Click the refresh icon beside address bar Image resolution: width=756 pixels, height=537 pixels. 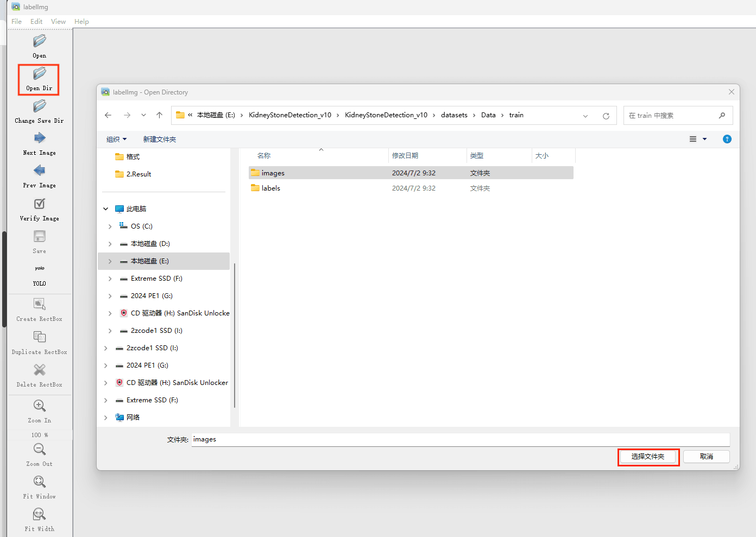[606, 116]
